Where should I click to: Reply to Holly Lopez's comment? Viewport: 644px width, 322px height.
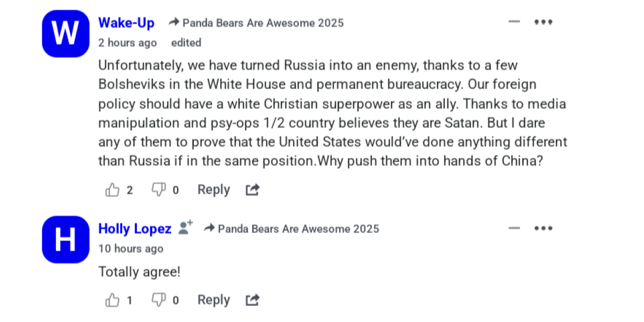[x=214, y=300]
